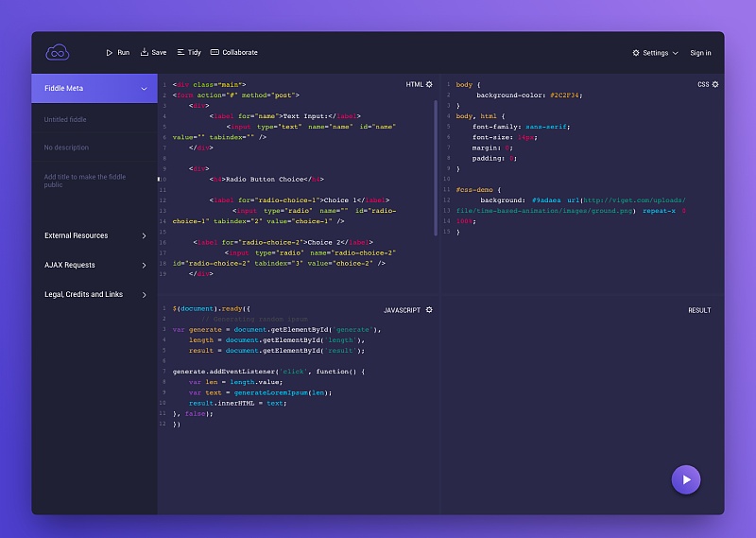Expand External Resources section

(x=94, y=235)
